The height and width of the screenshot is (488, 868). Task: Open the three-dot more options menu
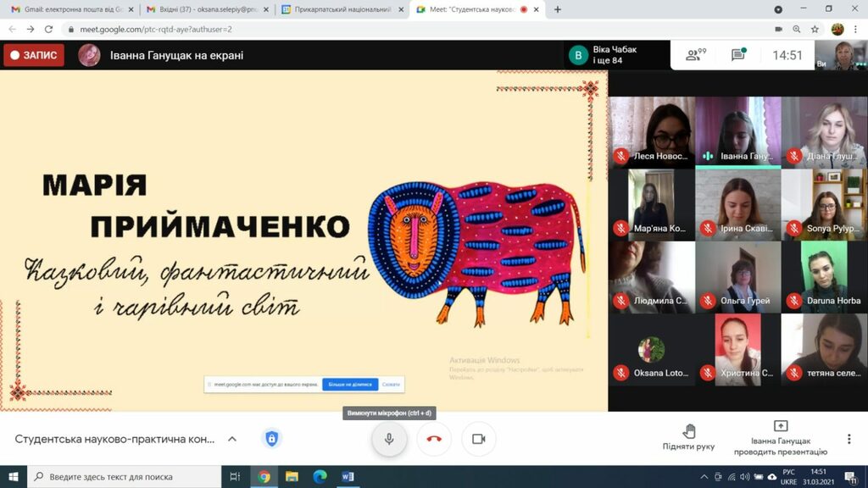[849, 439]
